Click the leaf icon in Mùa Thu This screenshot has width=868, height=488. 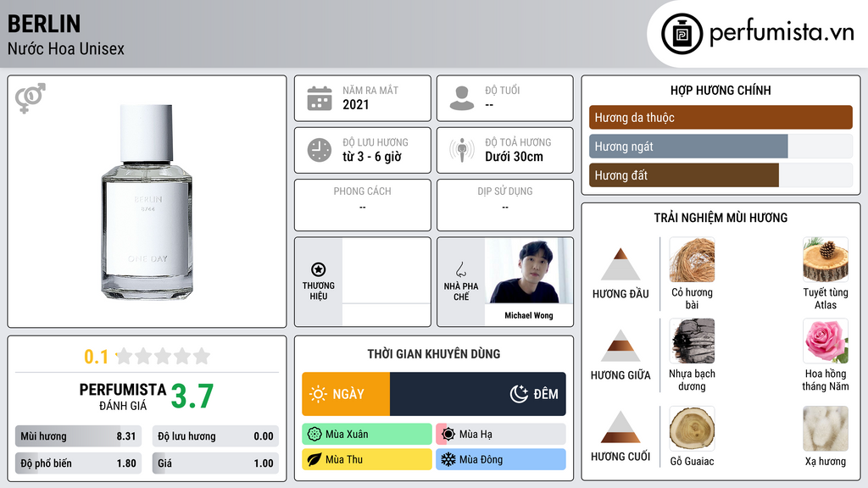pyautogui.click(x=314, y=459)
